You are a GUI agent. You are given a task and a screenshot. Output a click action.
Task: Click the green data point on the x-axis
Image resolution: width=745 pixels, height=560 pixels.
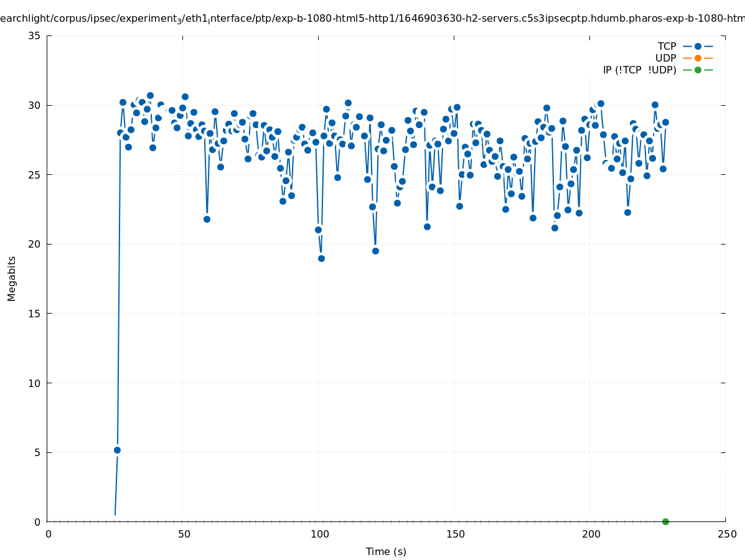point(665,521)
